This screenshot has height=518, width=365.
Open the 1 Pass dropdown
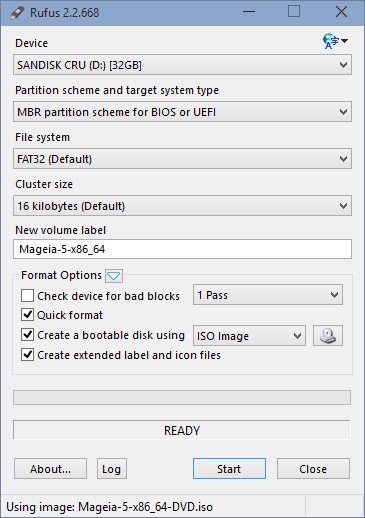tap(268, 295)
